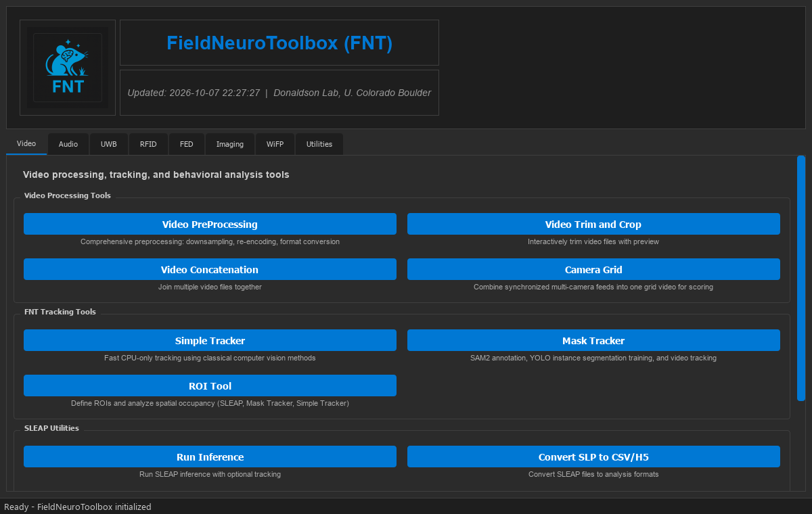The height and width of the screenshot is (514, 812).
Task: Click the vertical scrollbar thumb
Action: 801,278
